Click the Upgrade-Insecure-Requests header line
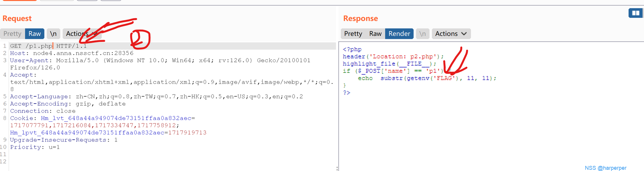Image resolution: width=644 pixels, height=171 pixels. pos(64,140)
